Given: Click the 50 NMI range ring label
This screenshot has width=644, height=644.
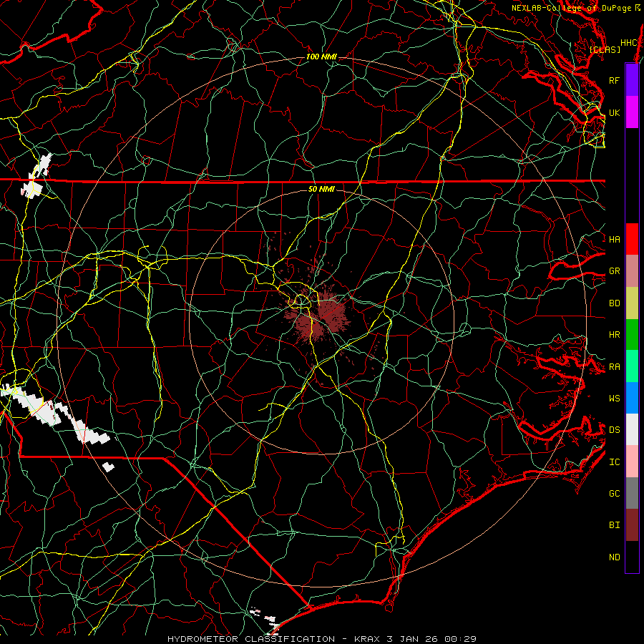Looking at the screenshot, I should 321,189.
